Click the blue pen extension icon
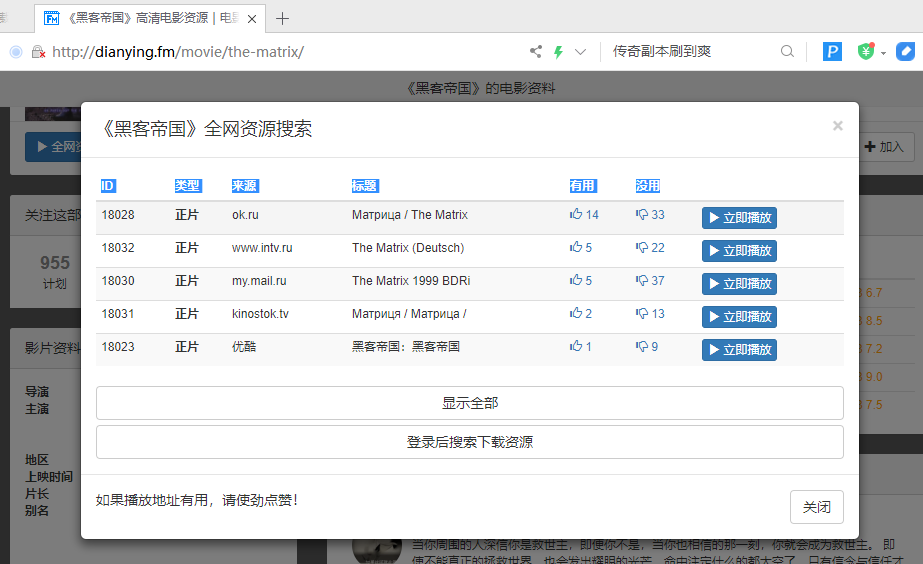 [905, 52]
